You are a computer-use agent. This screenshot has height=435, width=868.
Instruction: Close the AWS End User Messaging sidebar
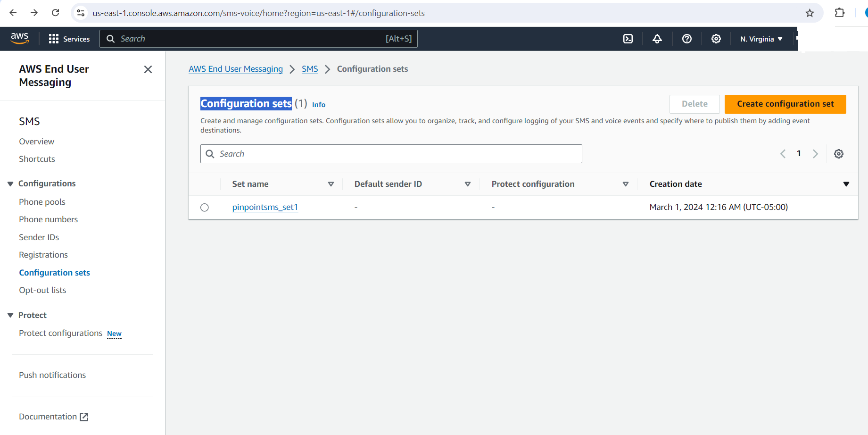tap(148, 69)
